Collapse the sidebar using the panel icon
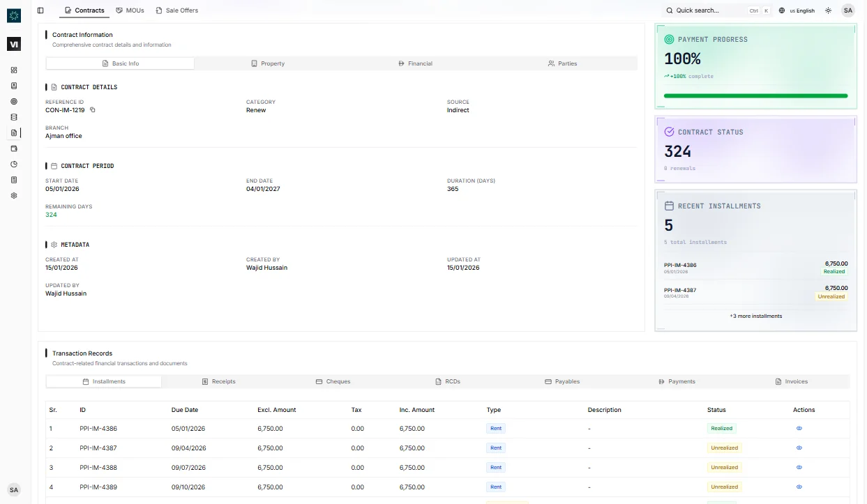Image resolution: width=867 pixels, height=504 pixels. click(40, 10)
